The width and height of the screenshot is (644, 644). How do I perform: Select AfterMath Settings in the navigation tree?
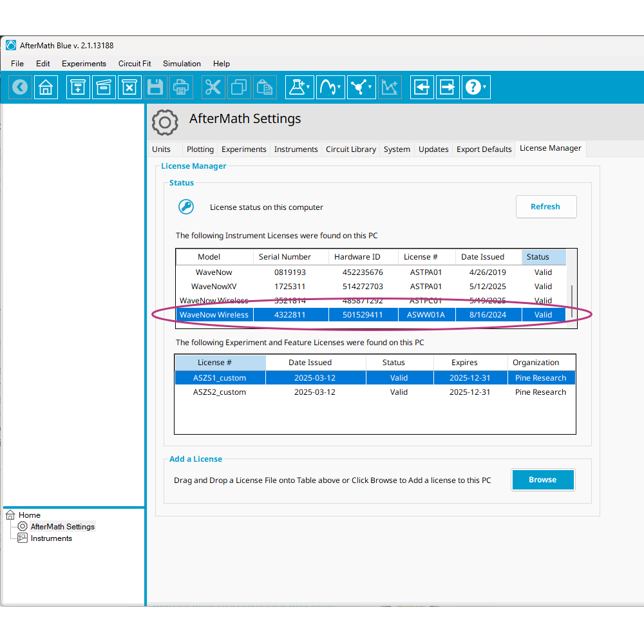(x=62, y=527)
